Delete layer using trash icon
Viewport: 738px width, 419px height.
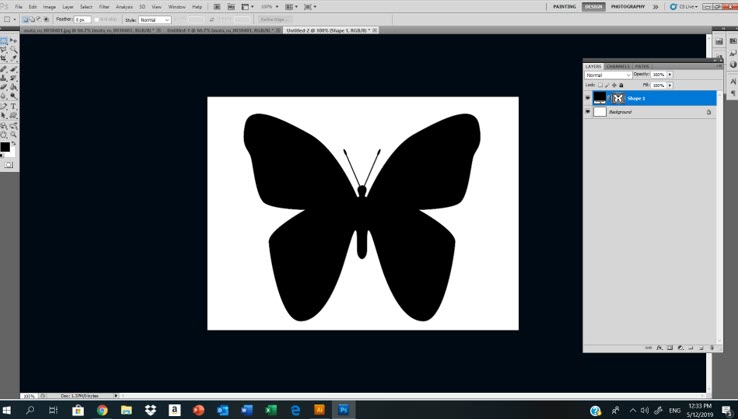[712, 348]
